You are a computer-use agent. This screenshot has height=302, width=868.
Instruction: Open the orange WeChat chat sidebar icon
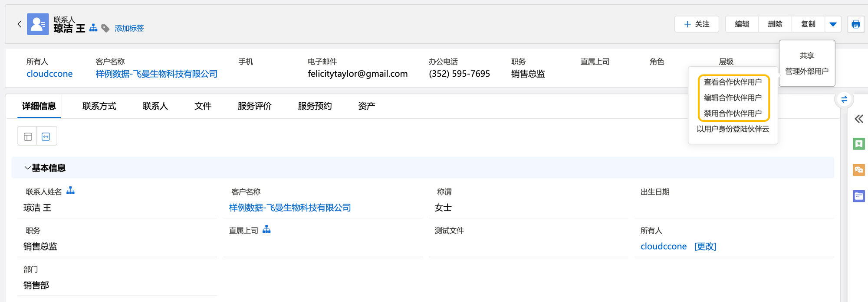pos(858,170)
